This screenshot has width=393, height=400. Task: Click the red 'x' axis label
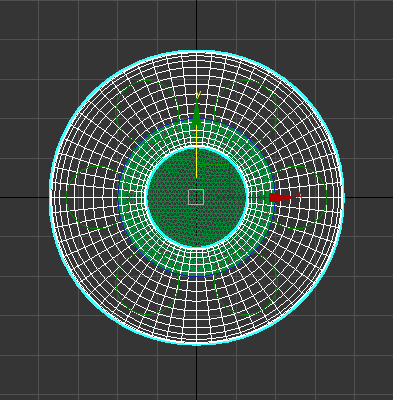(x=298, y=194)
